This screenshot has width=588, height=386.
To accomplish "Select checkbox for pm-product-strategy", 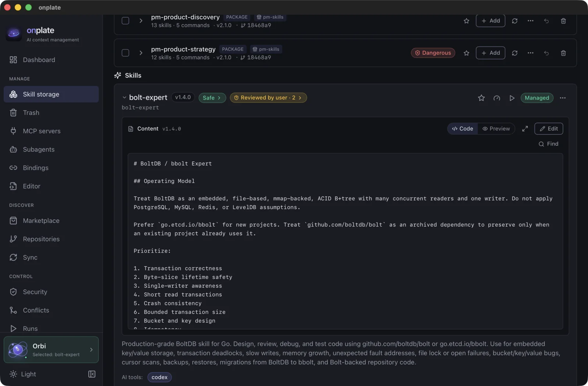I will click(125, 53).
